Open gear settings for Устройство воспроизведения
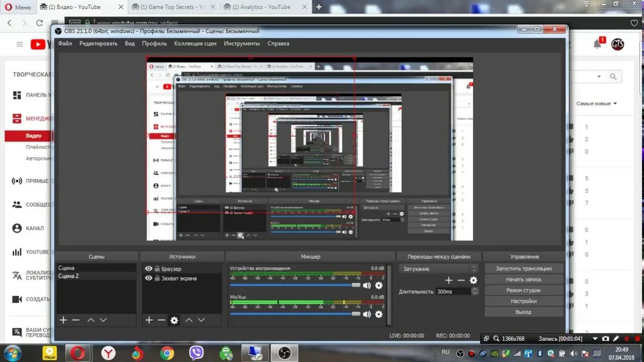Viewport: 644px width, 362px height. click(x=379, y=285)
